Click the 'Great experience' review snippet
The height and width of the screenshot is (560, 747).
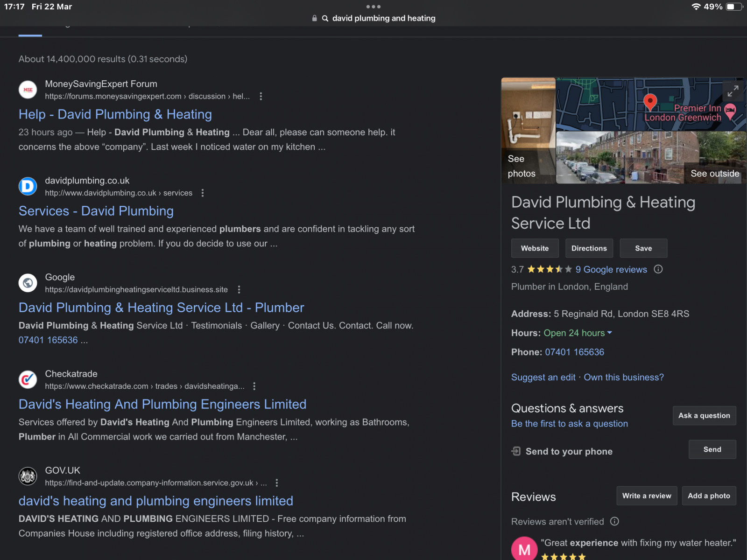[638, 543]
